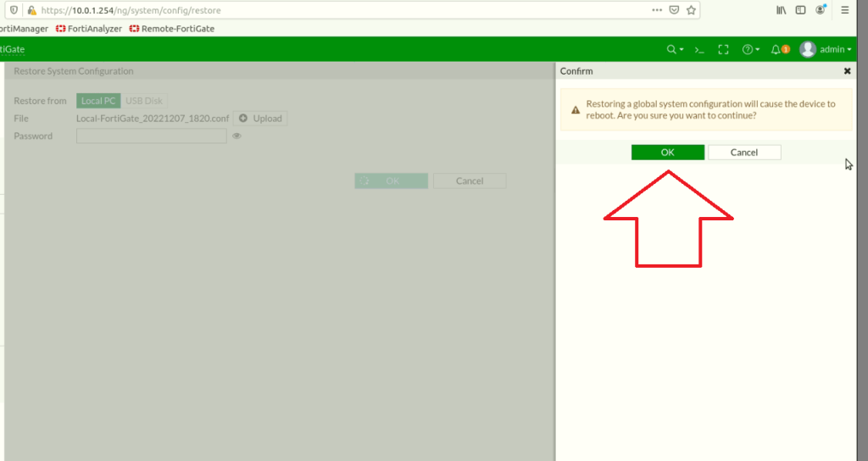Confirm reboot by clicking OK in Confirm panel

(667, 153)
